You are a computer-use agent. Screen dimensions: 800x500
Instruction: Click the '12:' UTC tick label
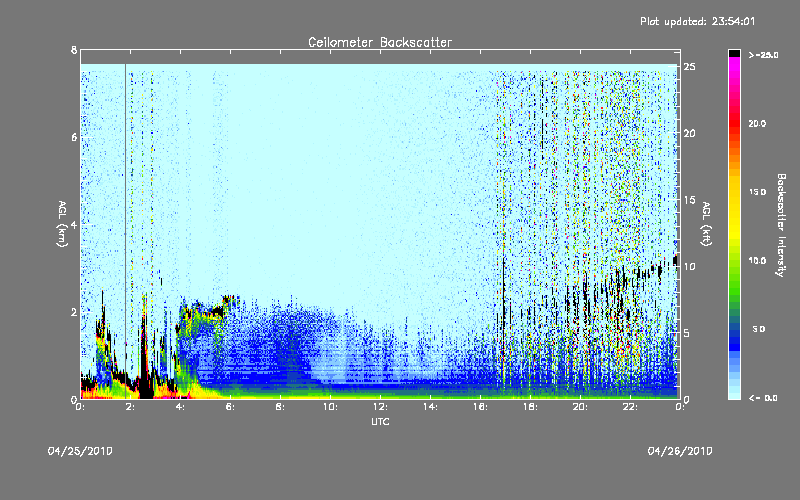380,407
